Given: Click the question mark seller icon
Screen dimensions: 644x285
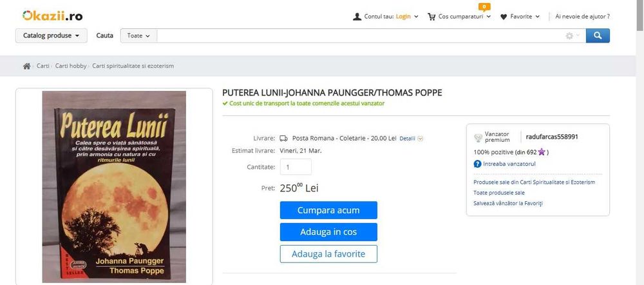Looking at the screenshot, I should [x=477, y=164].
